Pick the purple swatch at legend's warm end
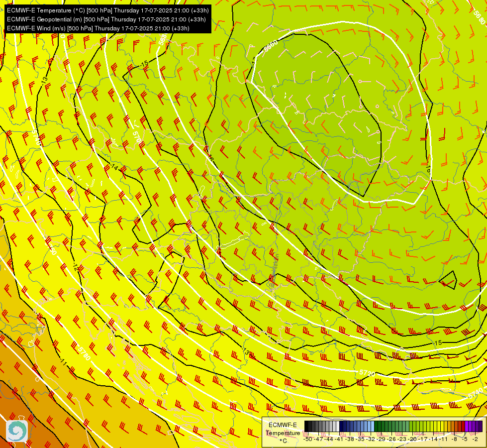 (x=481, y=426)
